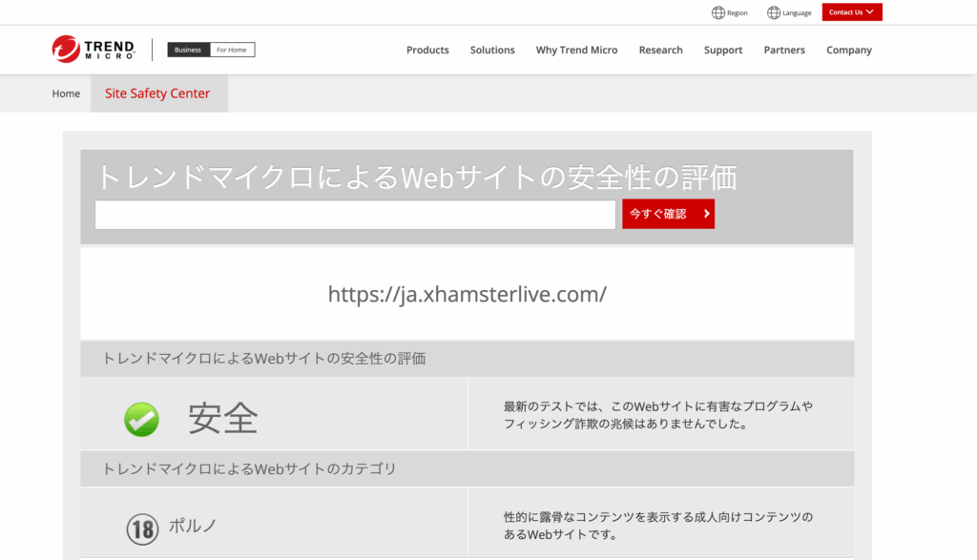
Task: Open the Language selector
Action: [x=789, y=12]
